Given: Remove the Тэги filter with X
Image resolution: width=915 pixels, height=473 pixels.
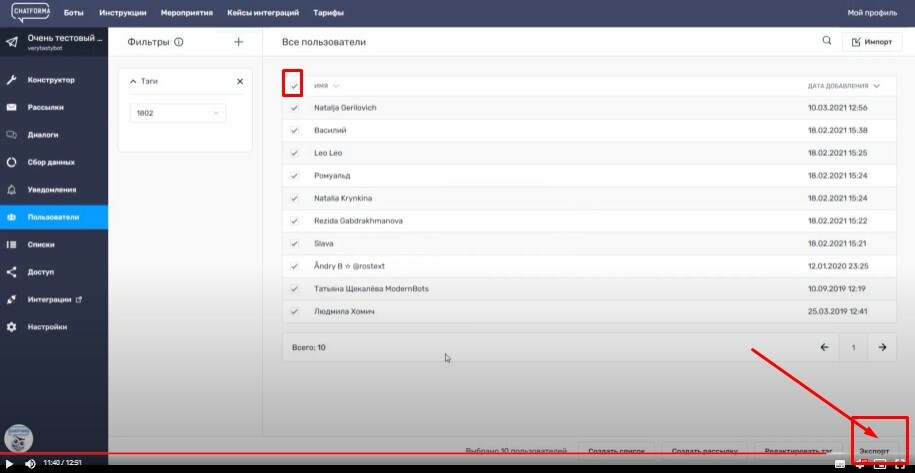Looking at the screenshot, I should point(240,82).
